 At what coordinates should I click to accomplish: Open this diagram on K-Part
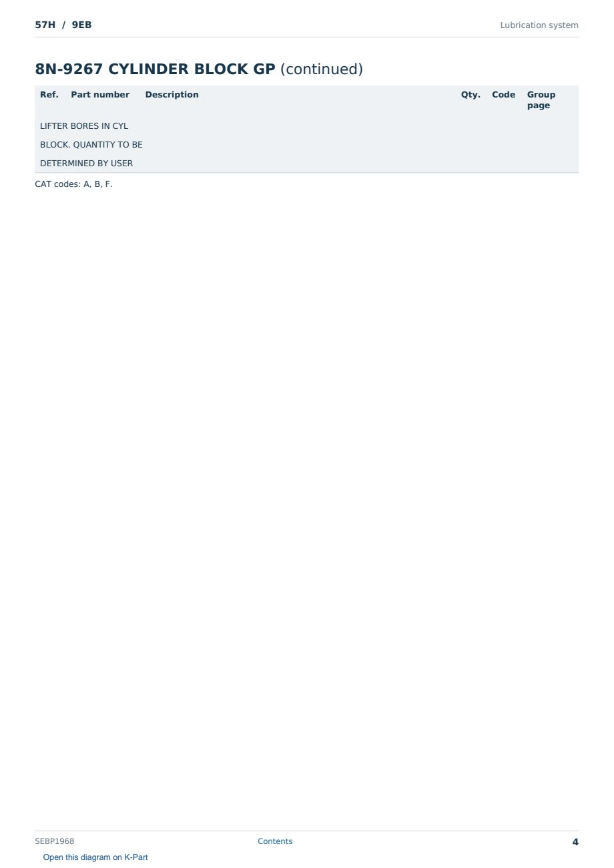(95, 857)
